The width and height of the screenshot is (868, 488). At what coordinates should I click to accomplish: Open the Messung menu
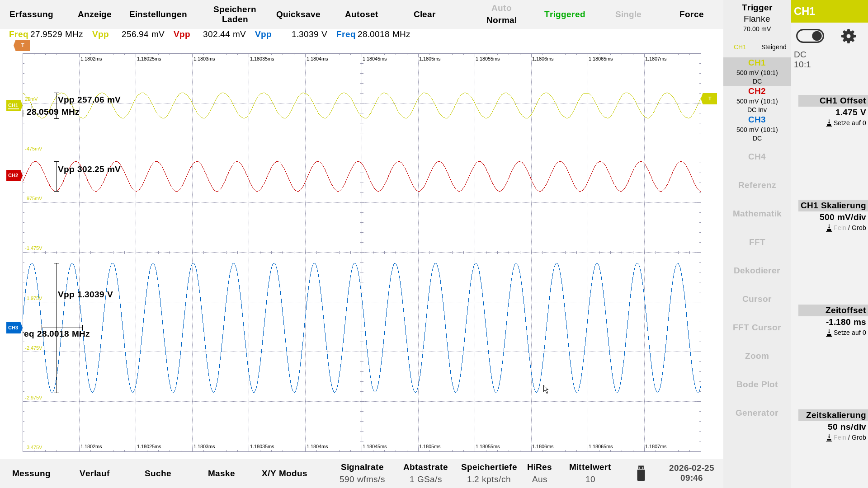31,474
